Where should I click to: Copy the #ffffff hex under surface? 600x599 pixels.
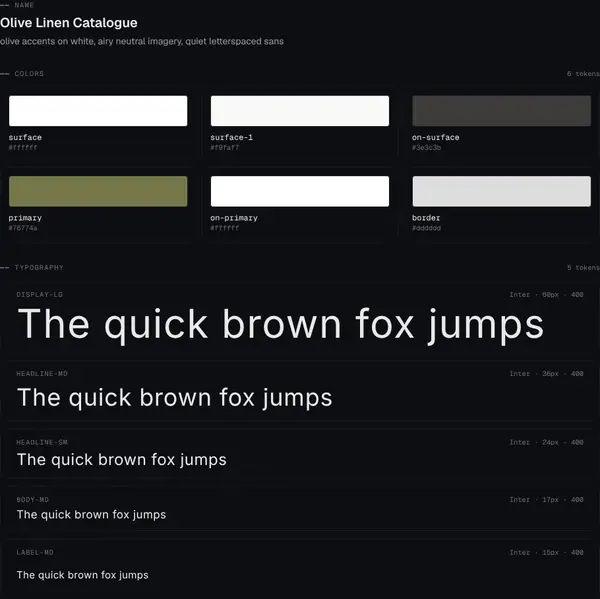tap(23, 148)
